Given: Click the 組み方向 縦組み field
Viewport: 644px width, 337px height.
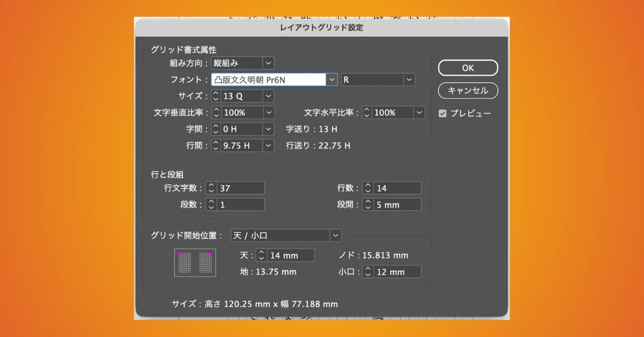Looking at the screenshot, I should [237, 63].
